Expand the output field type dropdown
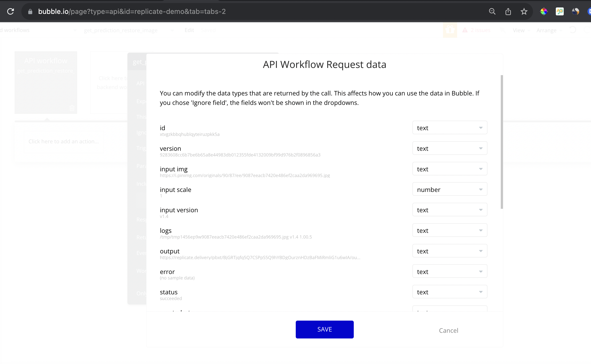Viewport: 591px width, 364px height. (x=449, y=251)
